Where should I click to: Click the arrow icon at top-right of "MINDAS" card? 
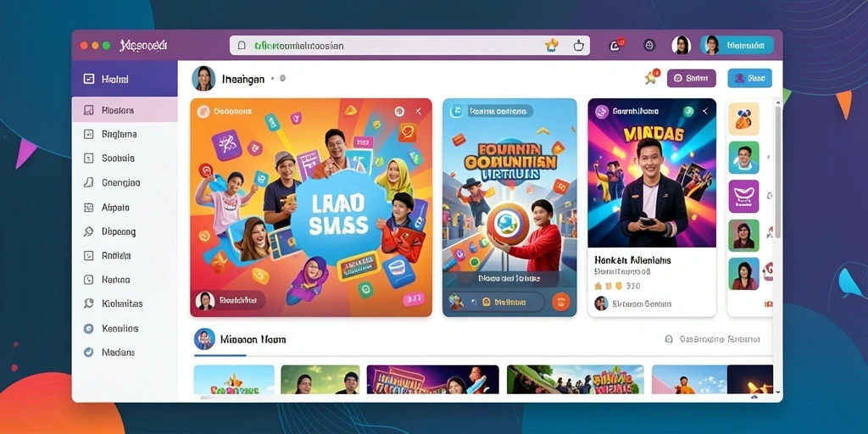705,111
